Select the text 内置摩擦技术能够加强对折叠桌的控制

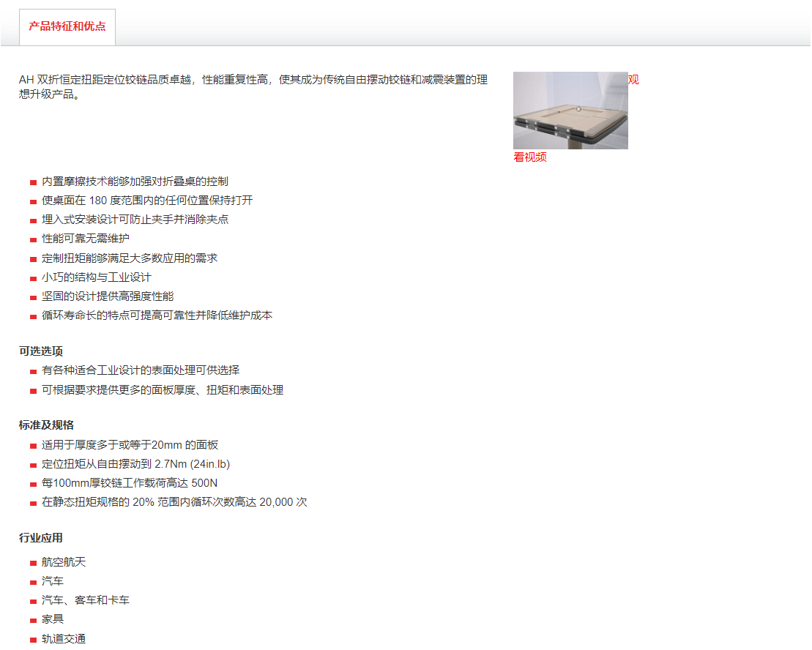[x=135, y=182]
